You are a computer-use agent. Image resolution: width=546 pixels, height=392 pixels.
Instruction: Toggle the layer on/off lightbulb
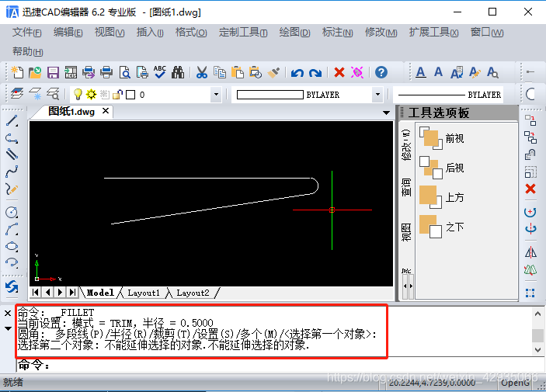pyautogui.click(x=78, y=95)
